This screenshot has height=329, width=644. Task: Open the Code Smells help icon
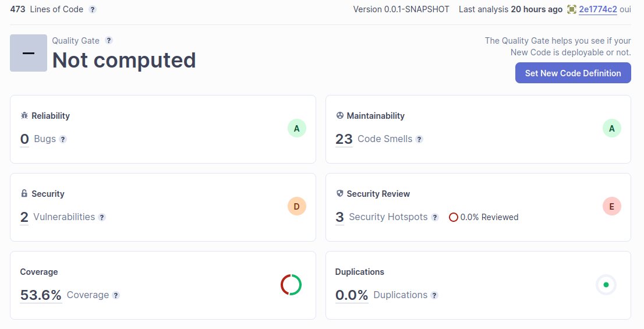point(419,139)
